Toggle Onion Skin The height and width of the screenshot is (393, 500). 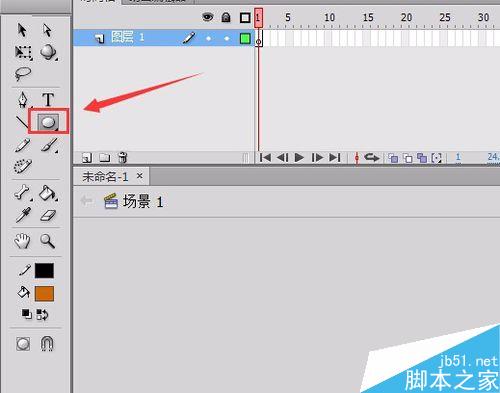coord(393,158)
